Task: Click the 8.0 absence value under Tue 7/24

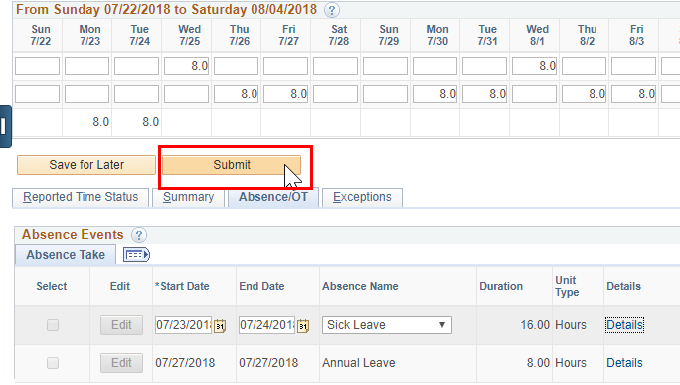Action: coord(150,122)
